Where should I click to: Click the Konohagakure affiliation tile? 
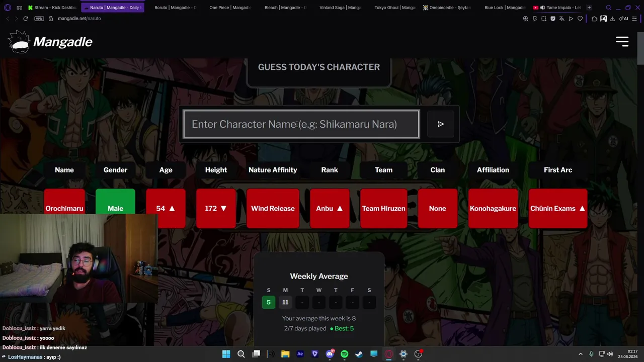pos(493,208)
